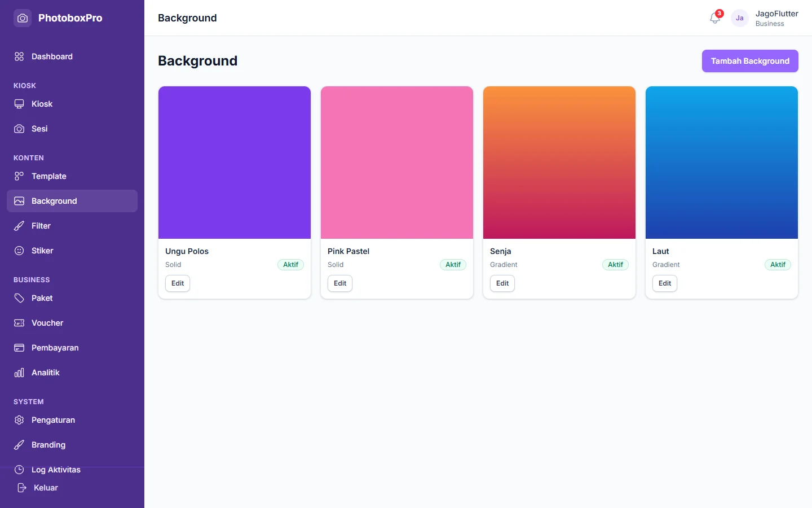Select the Laut blue gradient thumbnail

click(722, 163)
